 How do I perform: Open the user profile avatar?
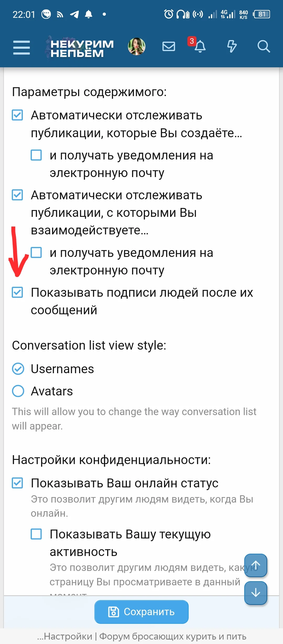[x=137, y=47]
